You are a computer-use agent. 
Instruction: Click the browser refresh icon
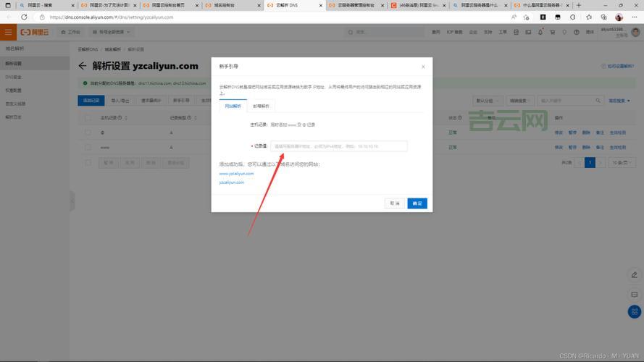[x=24, y=17]
